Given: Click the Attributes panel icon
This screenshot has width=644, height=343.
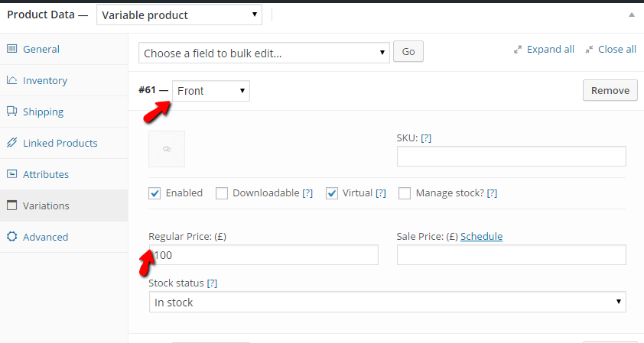Looking at the screenshot, I should 12,174.
